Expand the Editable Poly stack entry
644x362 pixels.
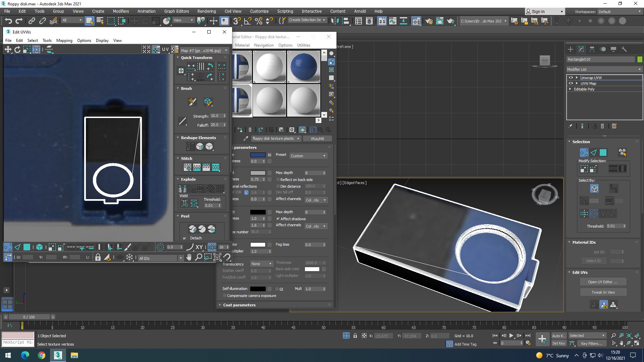coord(570,89)
